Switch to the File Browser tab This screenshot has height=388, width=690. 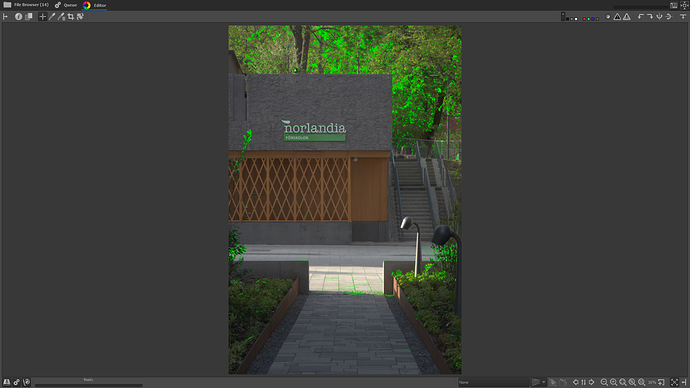coord(26,5)
